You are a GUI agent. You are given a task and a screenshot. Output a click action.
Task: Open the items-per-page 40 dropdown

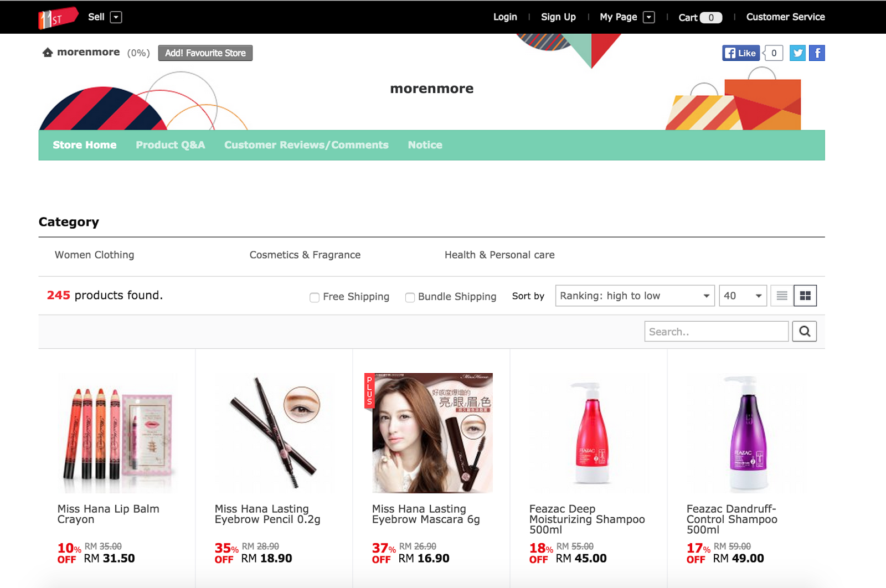pyautogui.click(x=743, y=296)
